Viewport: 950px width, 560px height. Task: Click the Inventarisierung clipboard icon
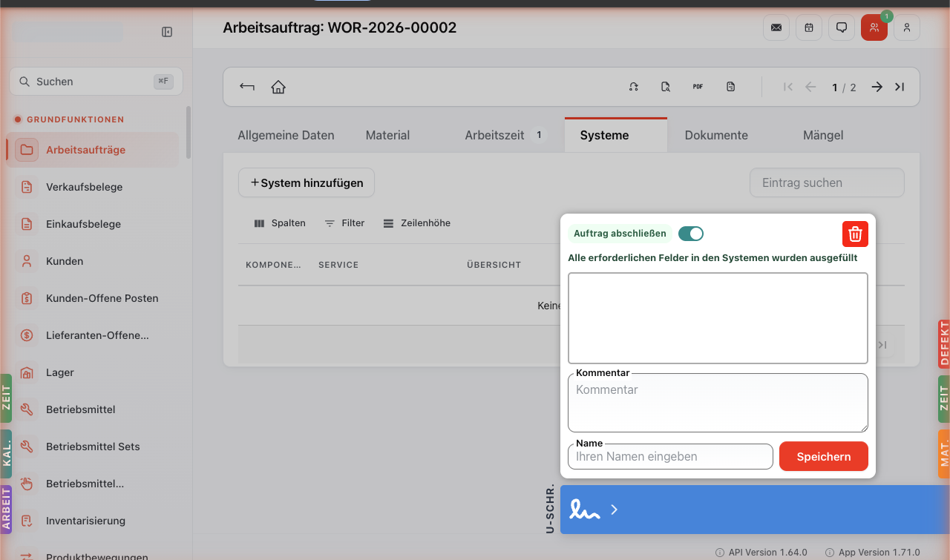[x=27, y=521]
